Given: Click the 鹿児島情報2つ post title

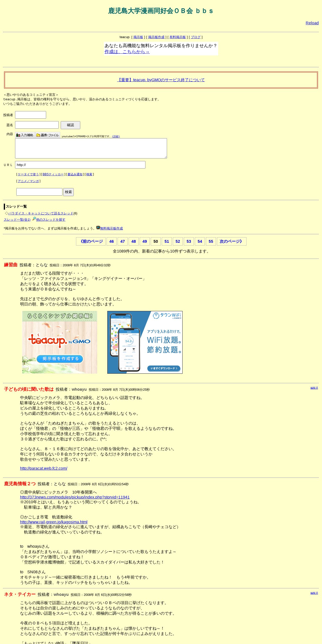Looking at the screenshot, I should click(20, 484).
